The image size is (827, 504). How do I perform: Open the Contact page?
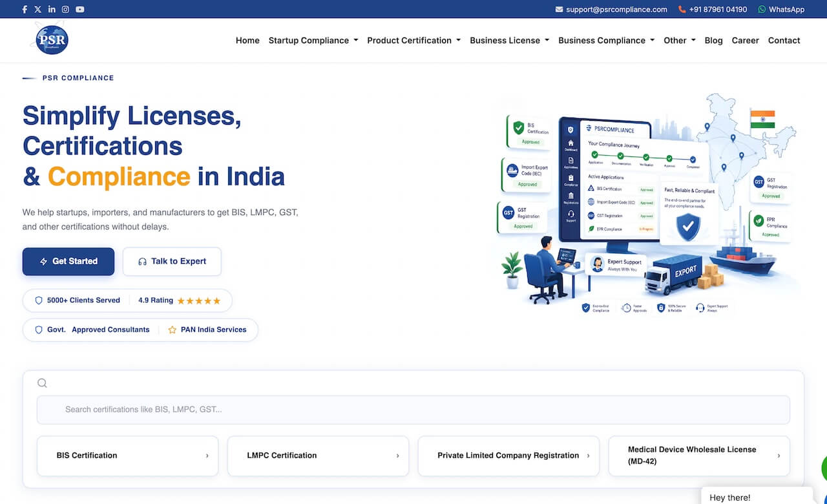click(784, 40)
